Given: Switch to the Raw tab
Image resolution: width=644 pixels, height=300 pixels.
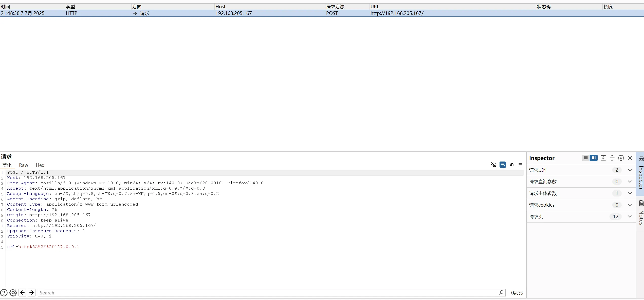Looking at the screenshot, I should pyautogui.click(x=24, y=165).
